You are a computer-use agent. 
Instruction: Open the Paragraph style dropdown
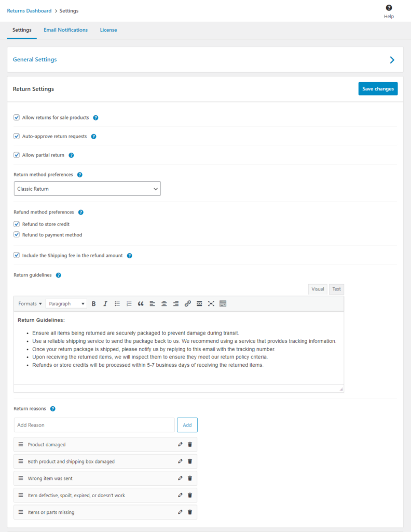[66, 303]
